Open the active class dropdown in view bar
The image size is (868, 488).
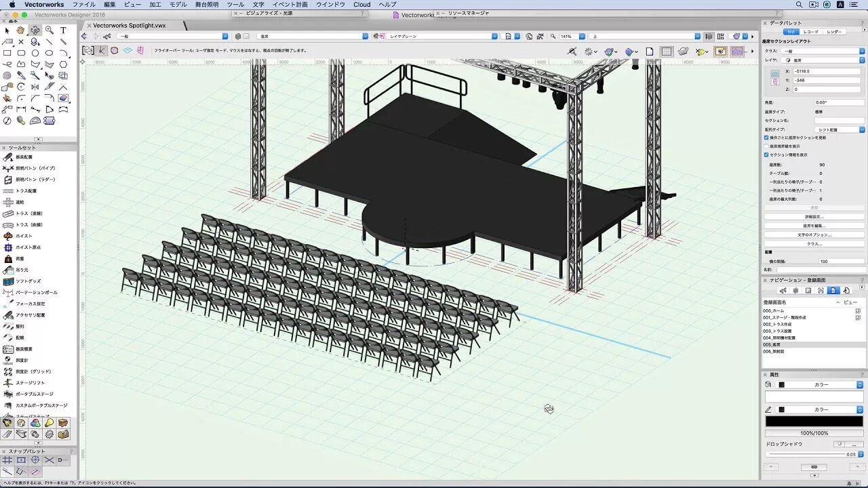click(172, 37)
